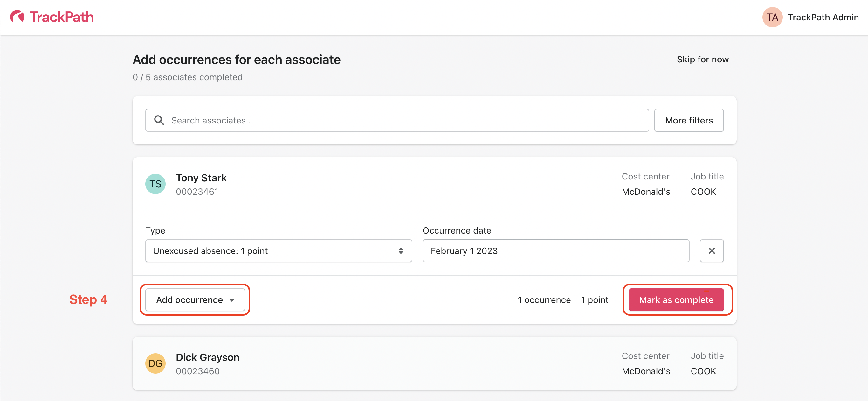
Task: Click the TA admin avatar
Action: tap(772, 17)
